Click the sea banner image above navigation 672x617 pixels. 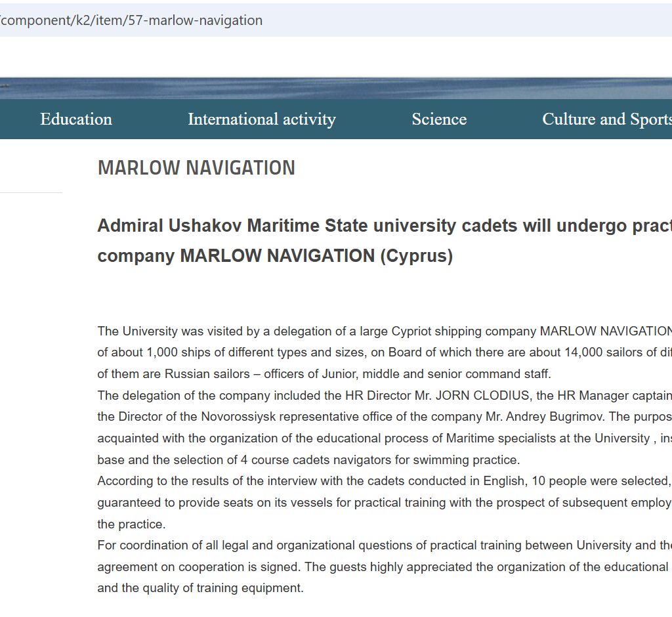(x=336, y=88)
